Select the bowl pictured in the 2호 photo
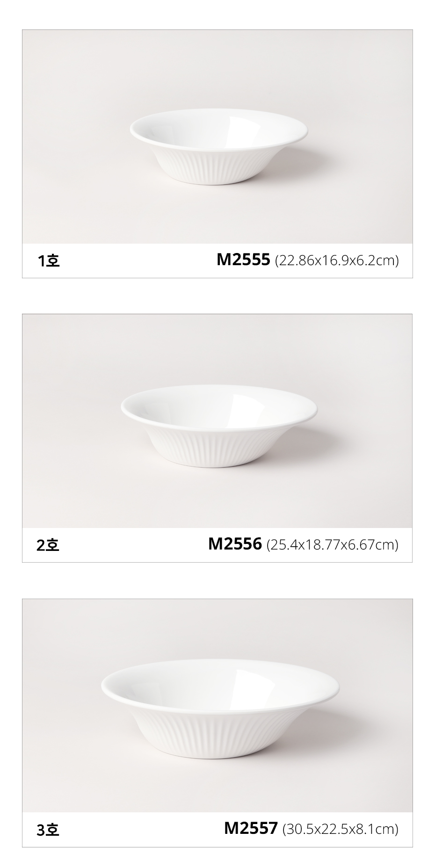Viewport: 435px width, 868px height. tap(219, 427)
